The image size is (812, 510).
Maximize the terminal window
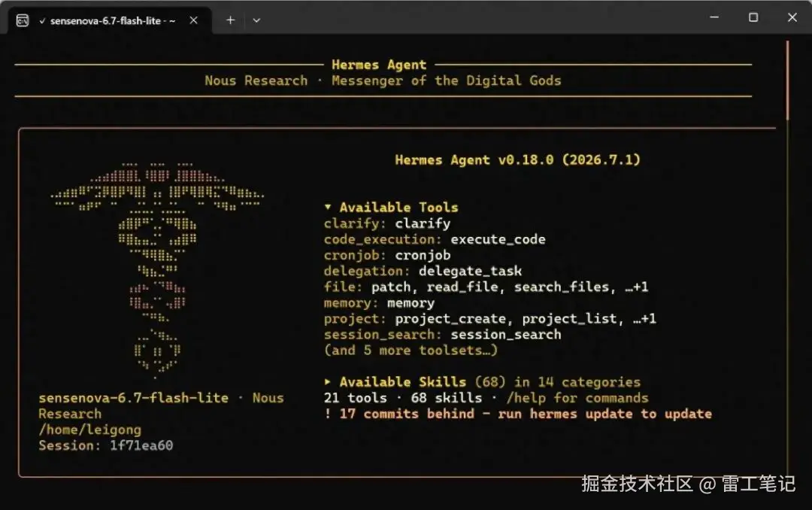tap(753, 17)
